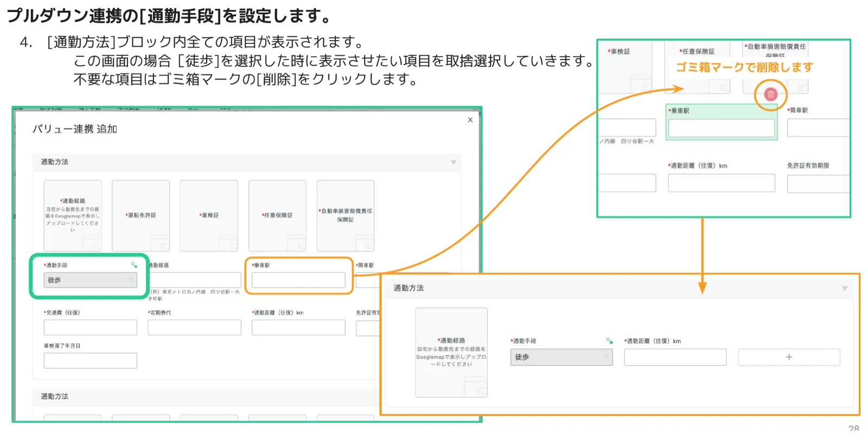This screenshot has width=868, height=438.
Task: Close the バリュー連携 追加 dialog
Action: click(470, 120)
